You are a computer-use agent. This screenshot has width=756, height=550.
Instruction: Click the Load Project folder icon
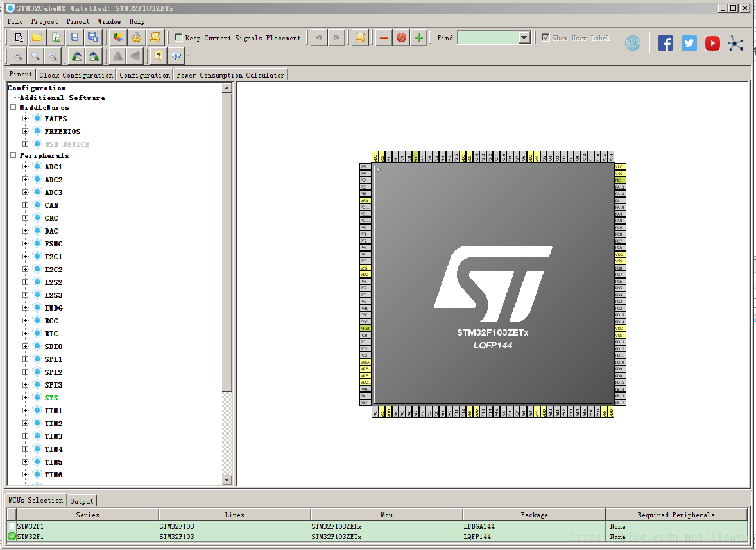pyautogui.click(x=37, y=38)
